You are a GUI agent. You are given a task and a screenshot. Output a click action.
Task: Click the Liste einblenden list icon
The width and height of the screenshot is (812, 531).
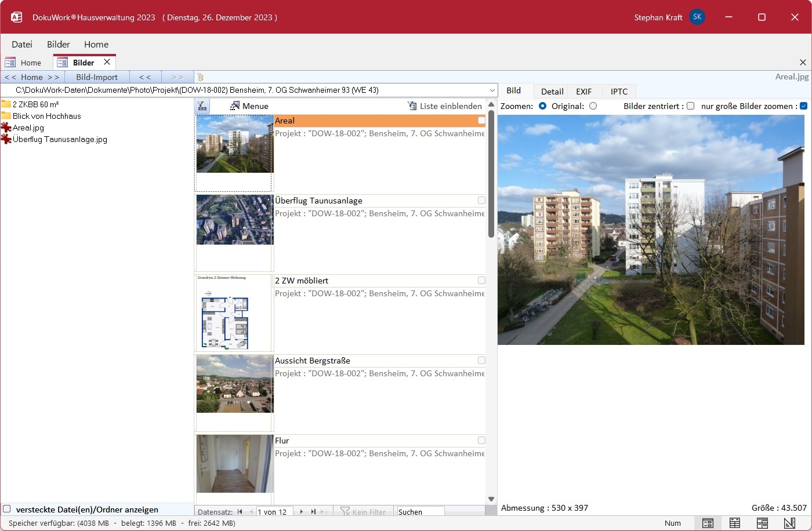click(412, 106)
